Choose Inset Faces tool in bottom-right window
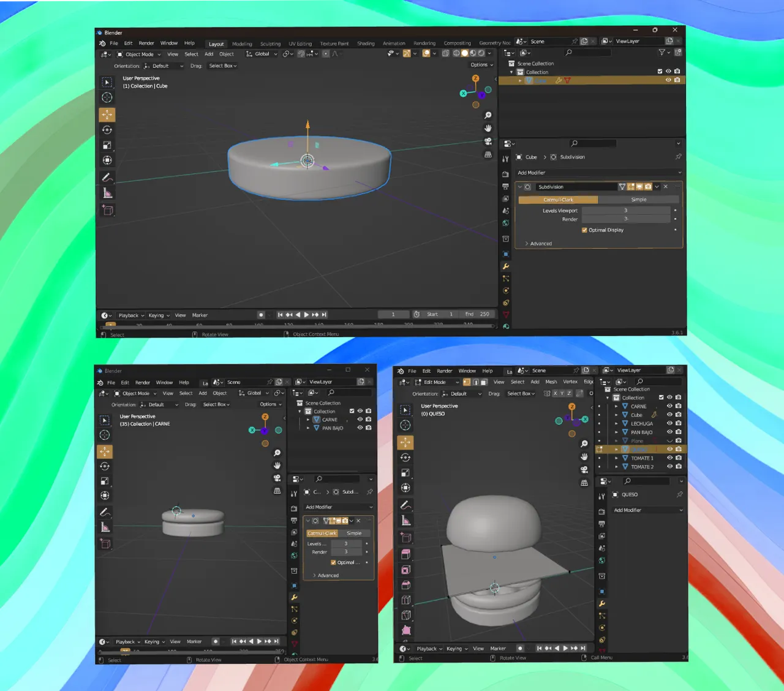784x691 pixels. pos(405,569)
